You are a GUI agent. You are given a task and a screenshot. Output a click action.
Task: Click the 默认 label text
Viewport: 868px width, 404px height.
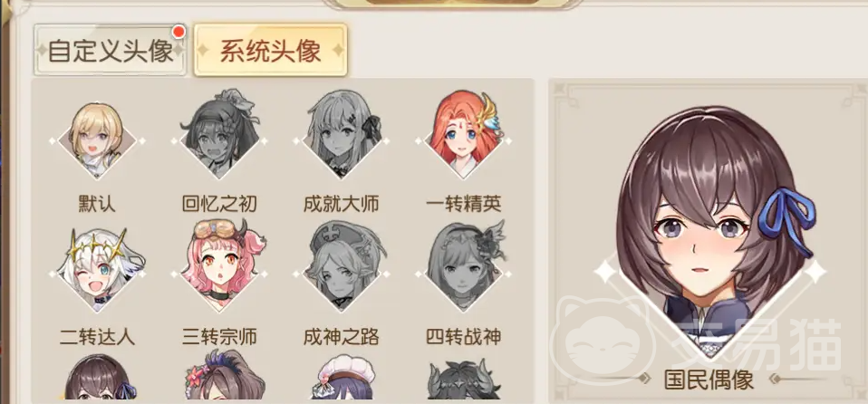point(98,204)
